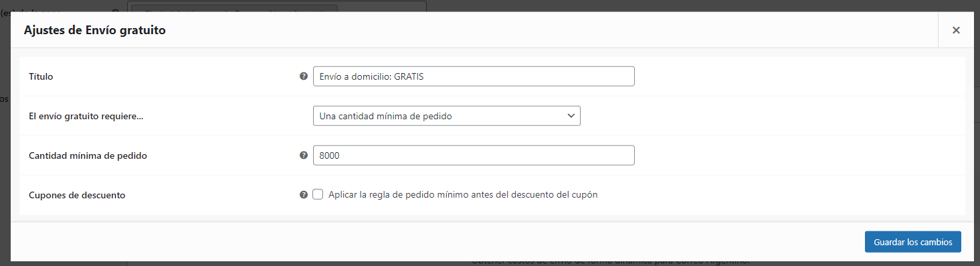Click the help icon next to Cupones de descuento
This screenshot has height=266, width=980.
pyautogui.click(x=304, y=195)
